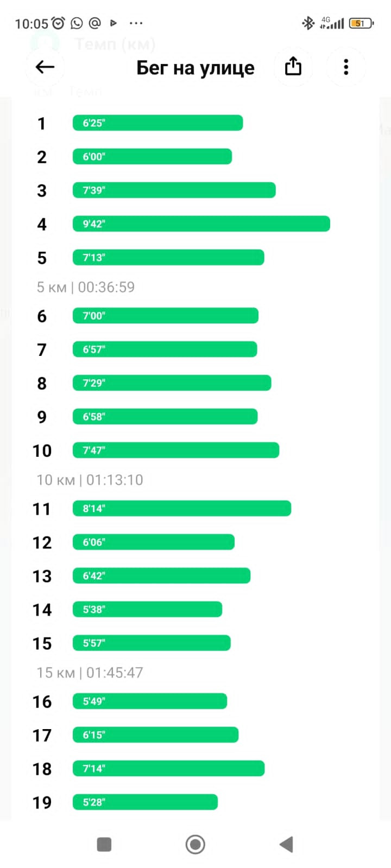
Task: Select the kilometer 19 pace bar 5'28"
Action: pyautogui.click(x=146, y=802)
